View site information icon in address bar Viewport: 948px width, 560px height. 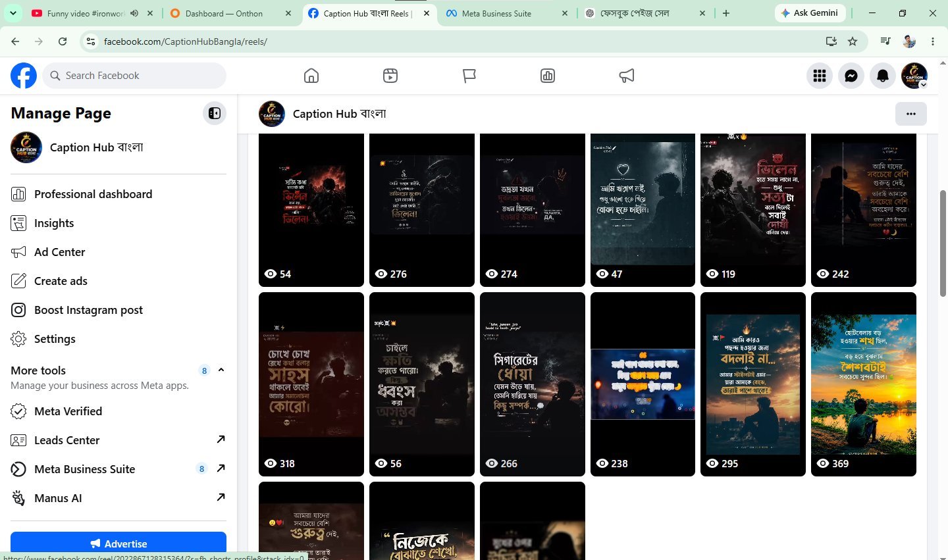coord(91,41)
